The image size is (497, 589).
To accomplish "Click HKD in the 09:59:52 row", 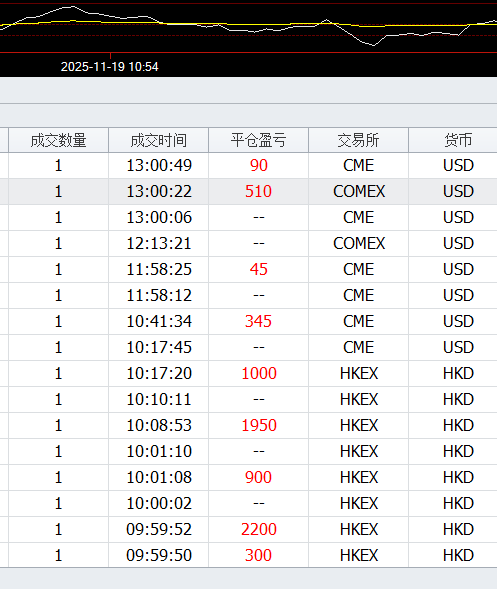I will click(458, 529).
